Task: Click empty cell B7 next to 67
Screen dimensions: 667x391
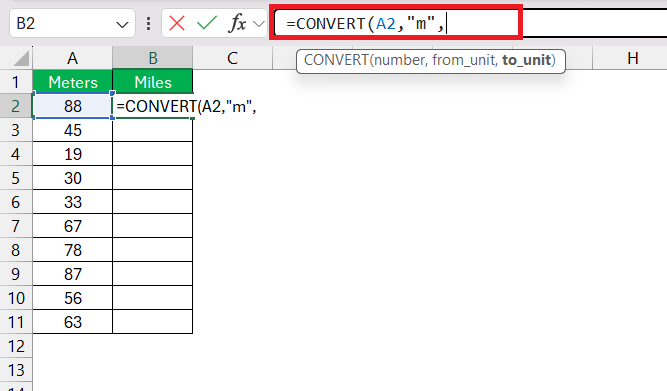Action: (x=153, y=226)
